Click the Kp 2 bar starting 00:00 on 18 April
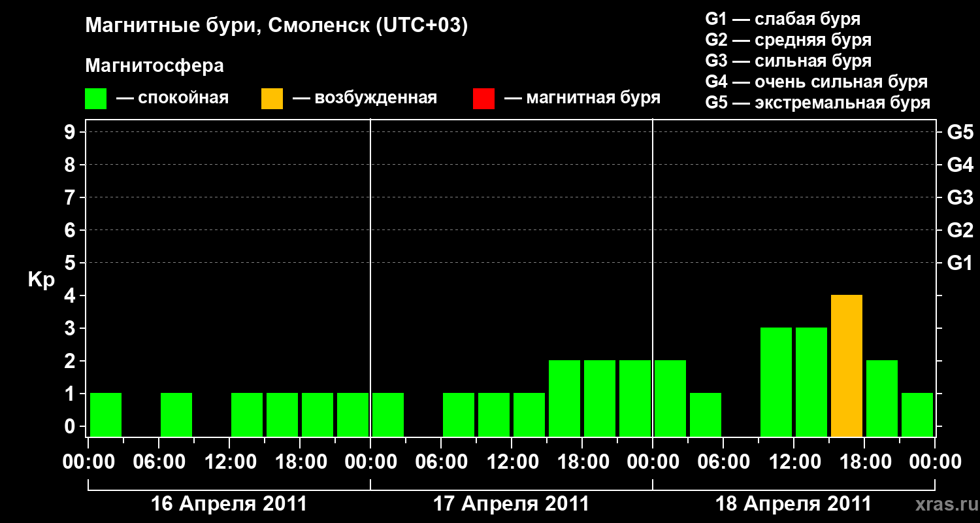The height and width of the screenshot is (523, 980). point(670,399)
